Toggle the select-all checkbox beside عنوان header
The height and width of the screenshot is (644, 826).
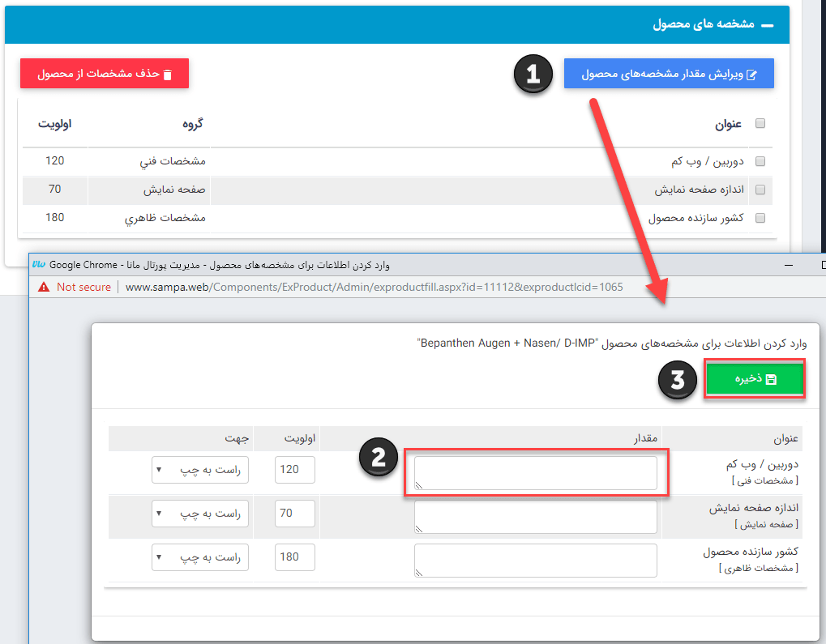click(x=760, y=124)
